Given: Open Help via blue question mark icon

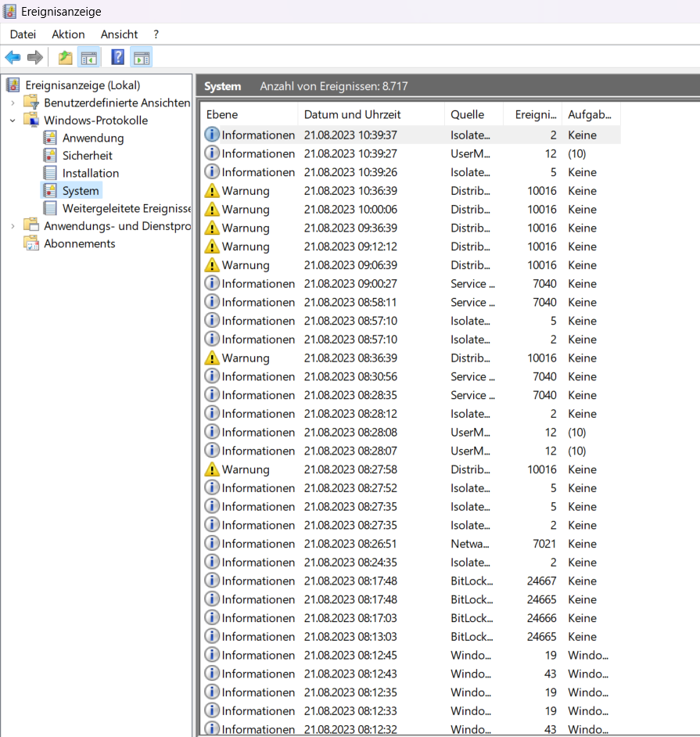Looking at the screenshot, I should (118, 57).
